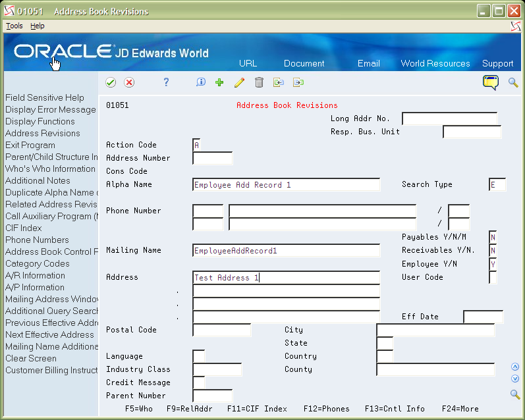Click Additional Notes in the sidebar
The image size is (525, 420).
click(38, 181)
